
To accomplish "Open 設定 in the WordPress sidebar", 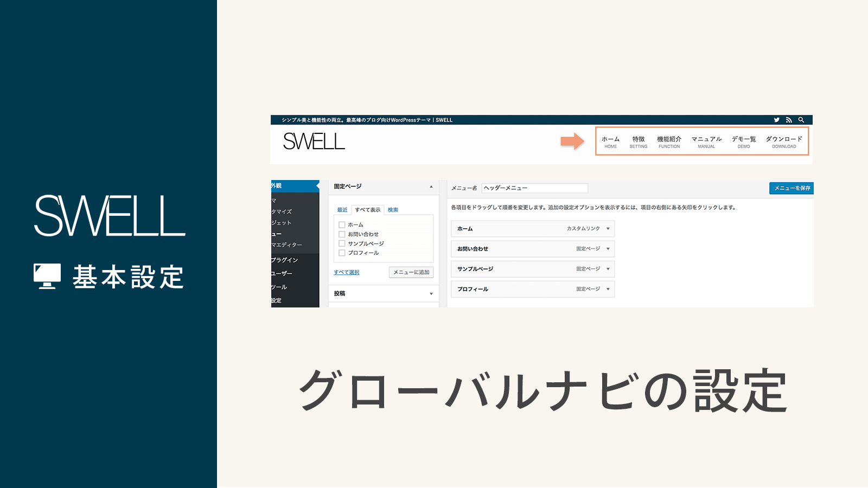I will (x=295, y=300).
